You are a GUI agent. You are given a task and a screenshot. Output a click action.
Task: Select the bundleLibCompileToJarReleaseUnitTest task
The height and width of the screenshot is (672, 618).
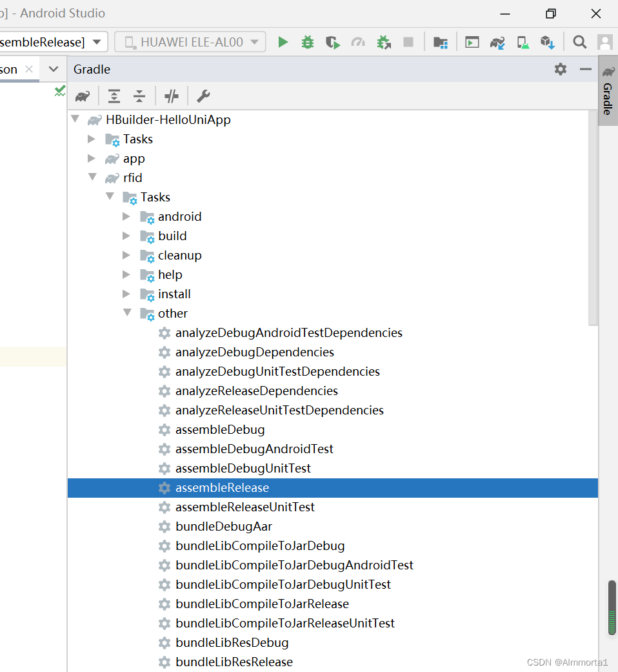coord(285,623)
